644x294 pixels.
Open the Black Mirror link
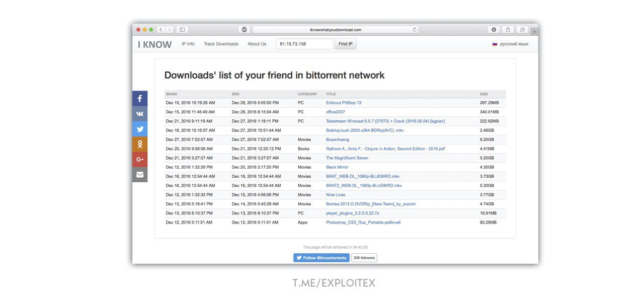point(337,167)
